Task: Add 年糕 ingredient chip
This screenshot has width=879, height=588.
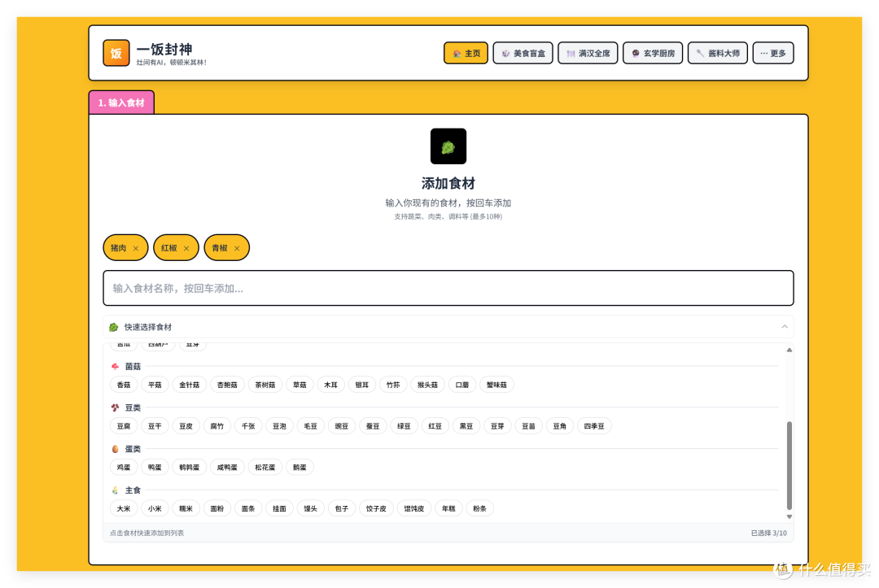Action: (x=448, y=508)
